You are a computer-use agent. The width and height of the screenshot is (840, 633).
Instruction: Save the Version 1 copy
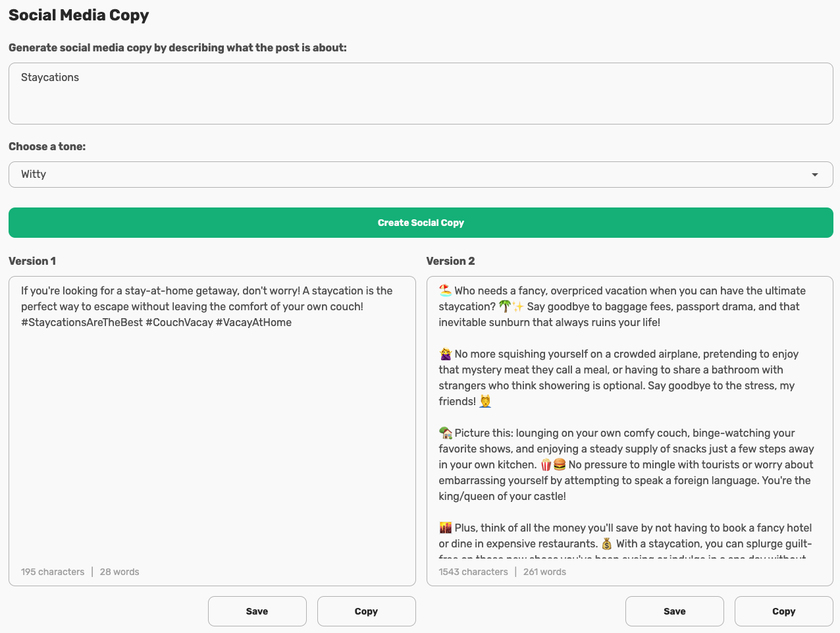(257, 611)
